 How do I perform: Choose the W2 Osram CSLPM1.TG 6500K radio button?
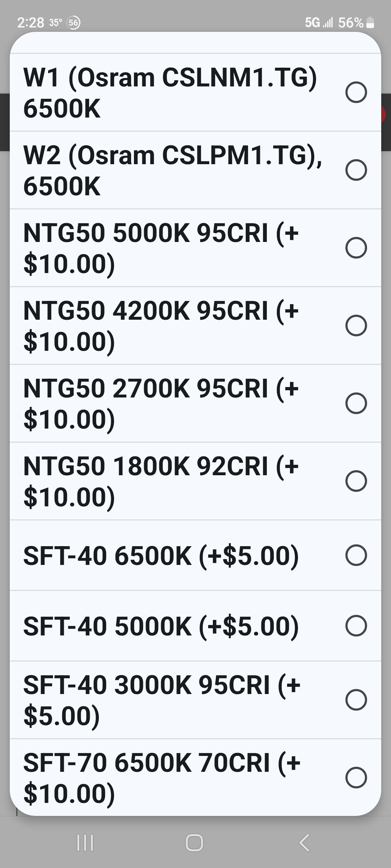point(356,170)
